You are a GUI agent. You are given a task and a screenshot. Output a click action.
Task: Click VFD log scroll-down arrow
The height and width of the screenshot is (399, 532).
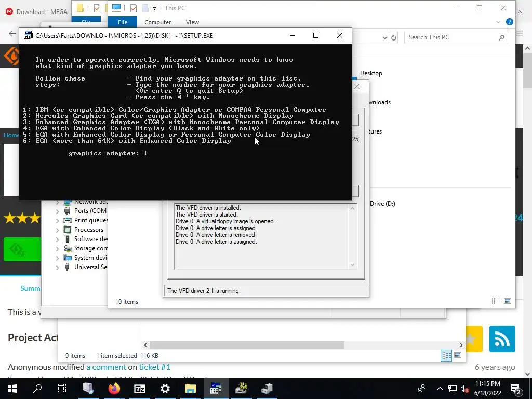(x=353, y=264)
